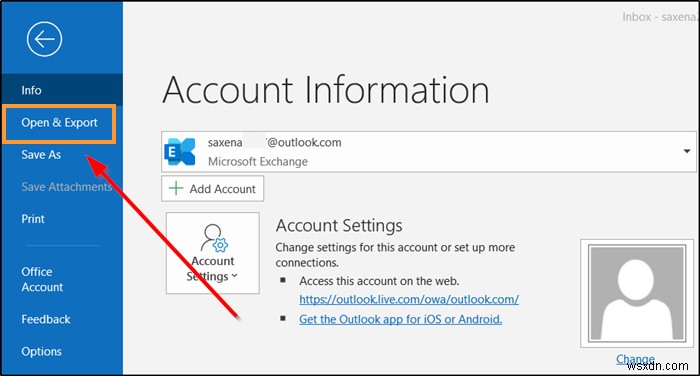Viewport: 700px width, 376px height.
Task: Select Save Attachments in the sidebar
Action: 67,187
